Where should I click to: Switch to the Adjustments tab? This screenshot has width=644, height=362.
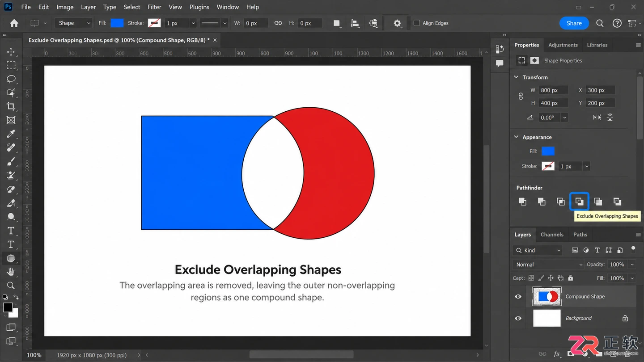[563, 45]
